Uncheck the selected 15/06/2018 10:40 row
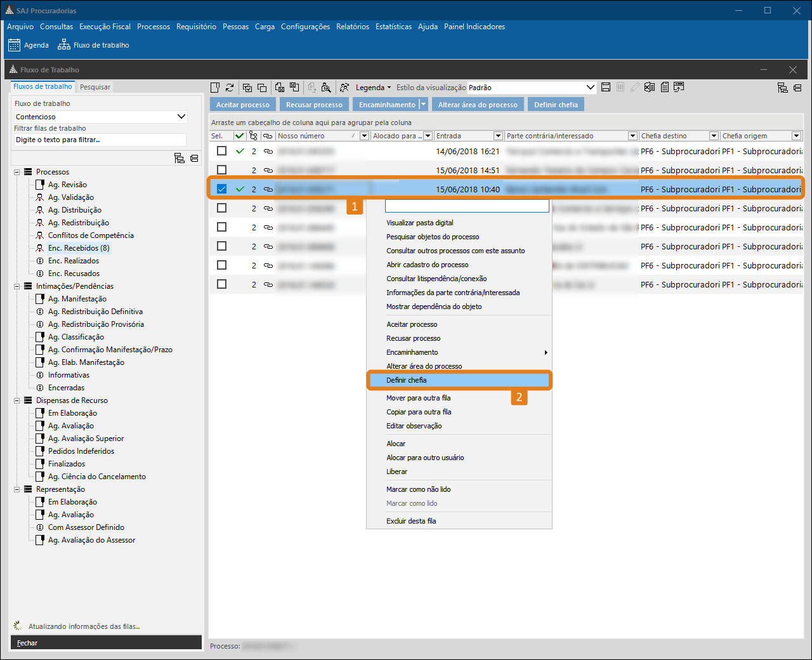The height and width of the screenshot is (660, 812). [x=221, y=189]
